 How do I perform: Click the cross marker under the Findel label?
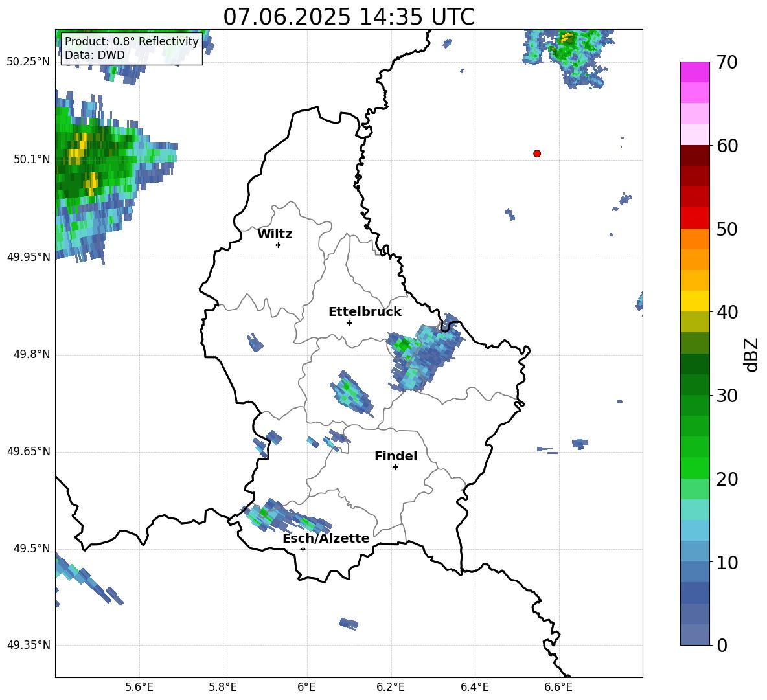[x=395, y=468]
